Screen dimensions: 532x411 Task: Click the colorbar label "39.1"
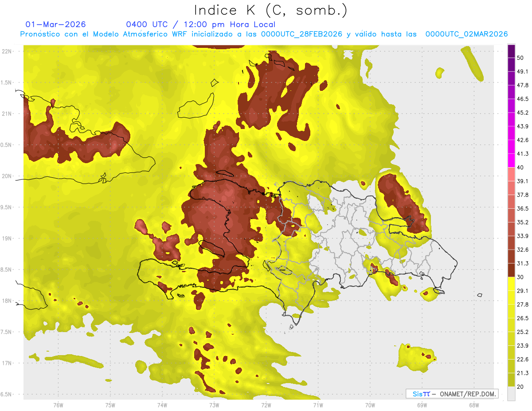tap(523, 181)
